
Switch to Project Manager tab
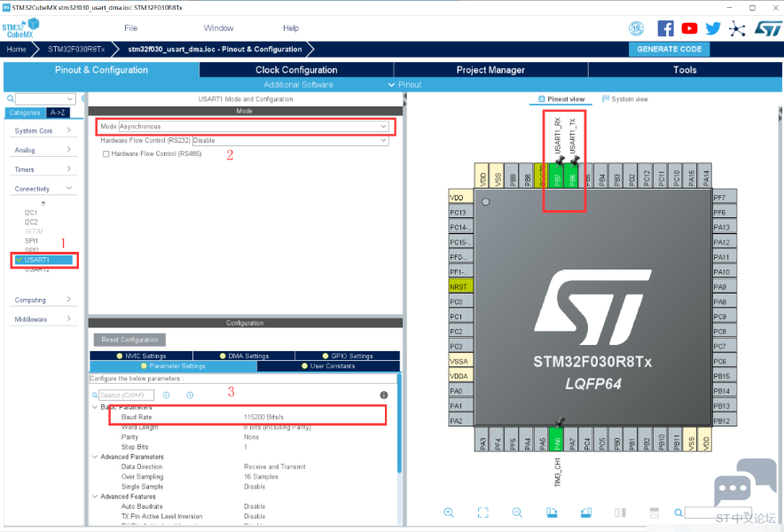[x=490, y=70]
